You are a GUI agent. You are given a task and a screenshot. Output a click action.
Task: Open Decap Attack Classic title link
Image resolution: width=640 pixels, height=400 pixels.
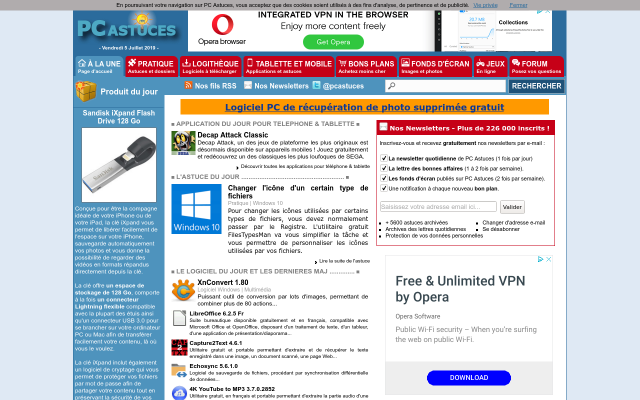pos(233,135)
